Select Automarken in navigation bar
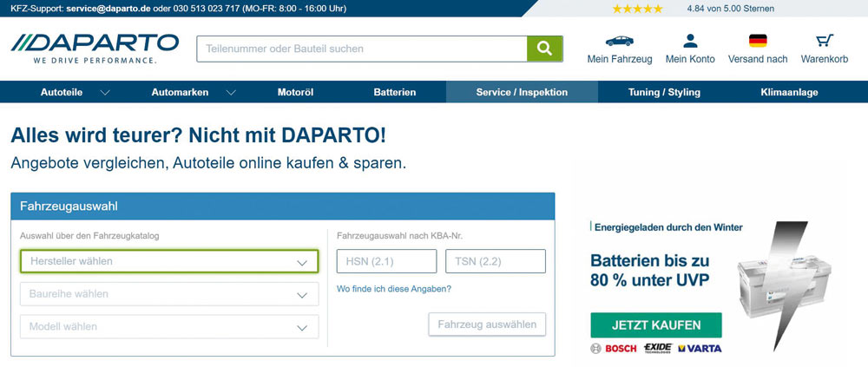The image size is (868, 367). click(x=180, y=93)
